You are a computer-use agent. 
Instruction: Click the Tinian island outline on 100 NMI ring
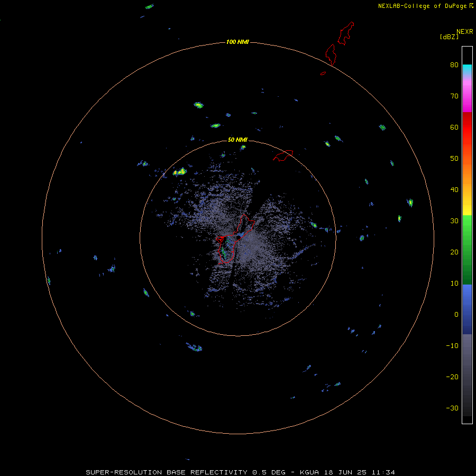point(331,54)
